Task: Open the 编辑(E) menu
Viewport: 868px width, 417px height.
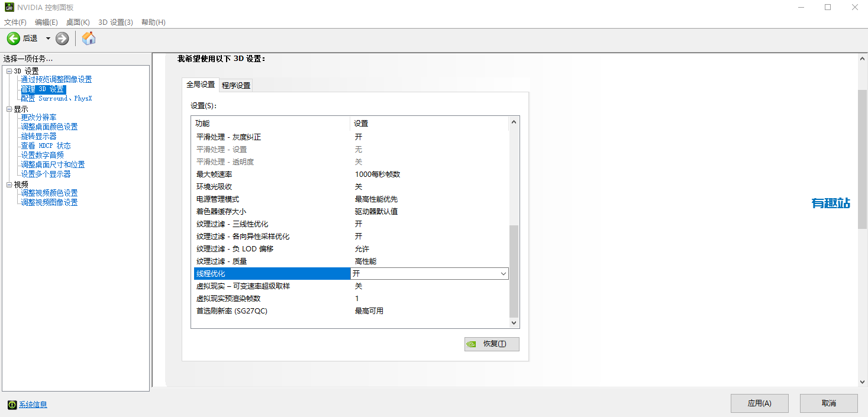Action: [x=46, y=22]
